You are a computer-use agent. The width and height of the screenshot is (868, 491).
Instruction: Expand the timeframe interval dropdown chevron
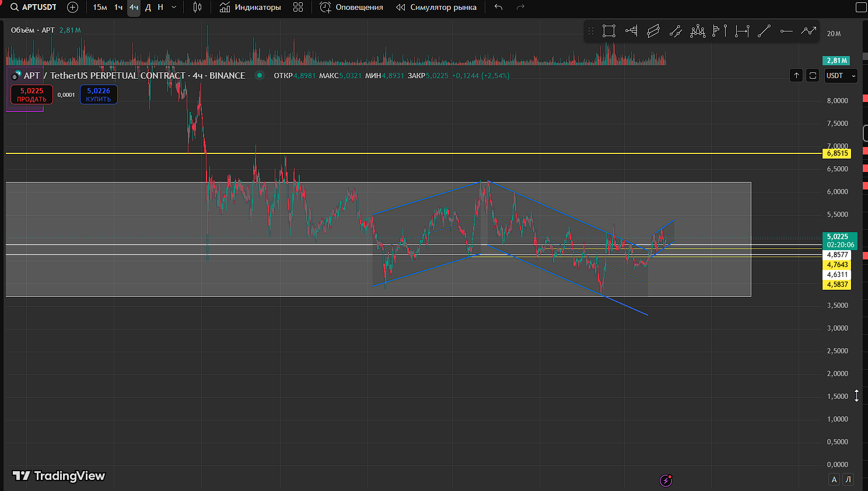[174, 7]
